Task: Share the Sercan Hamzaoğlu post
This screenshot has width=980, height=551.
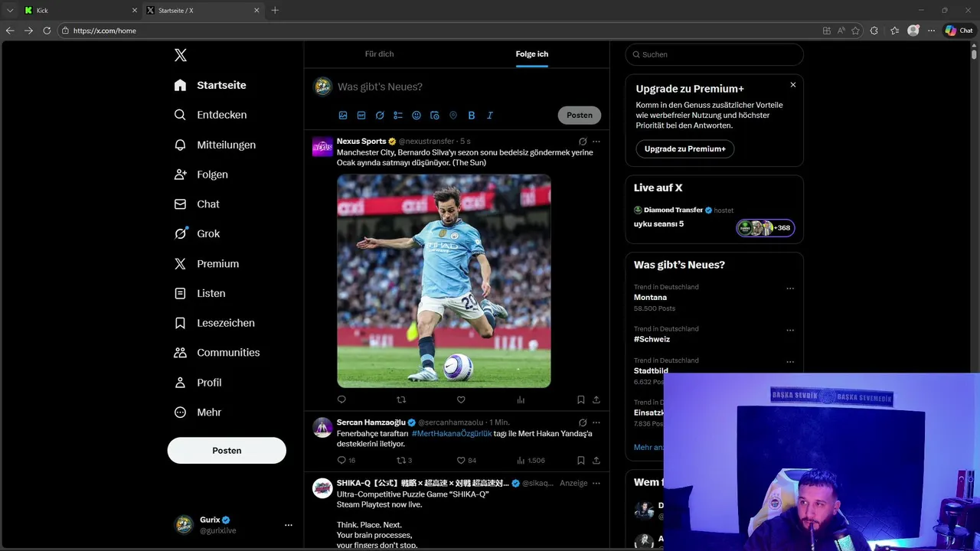Action: point(596,461)
